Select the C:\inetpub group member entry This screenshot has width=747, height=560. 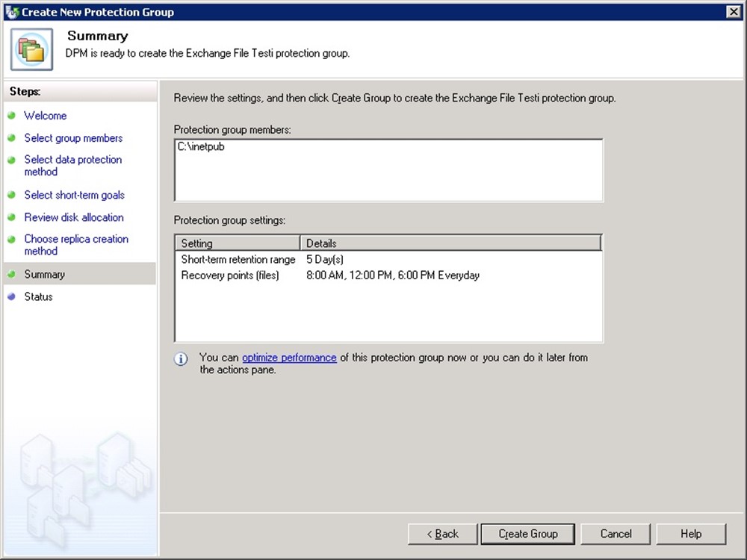[x=201, y=147]
